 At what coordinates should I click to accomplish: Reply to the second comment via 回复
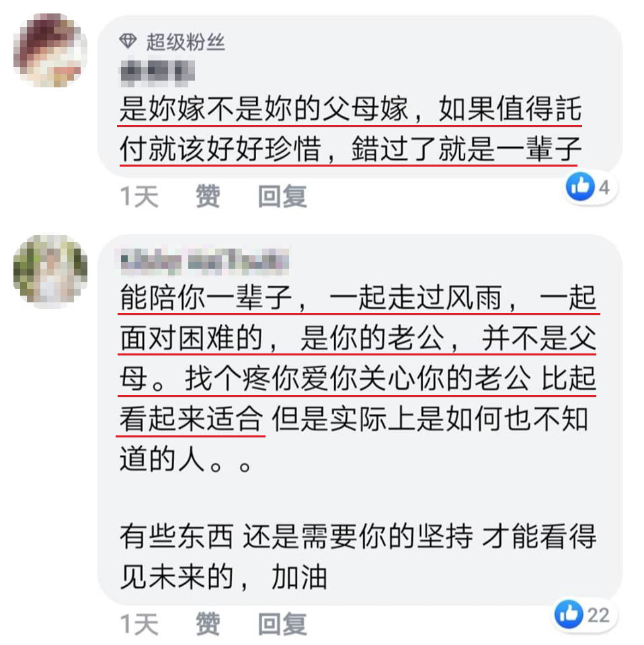click(x=282, y=623)
